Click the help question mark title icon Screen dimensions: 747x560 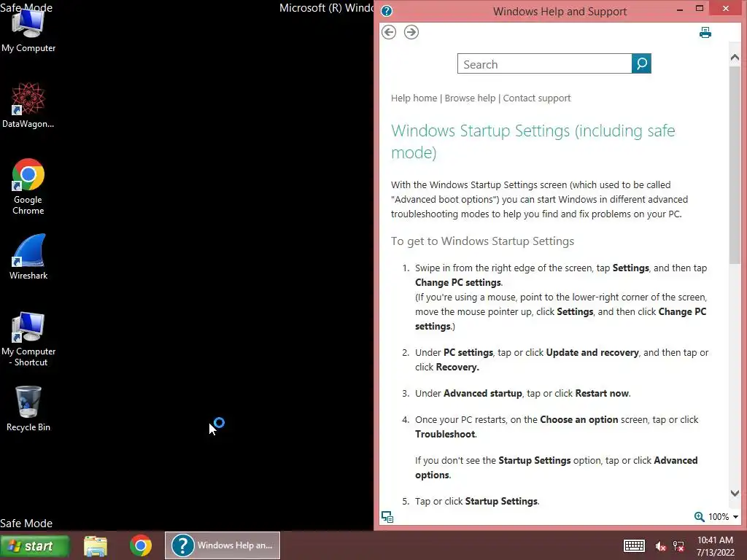[387, 11]
